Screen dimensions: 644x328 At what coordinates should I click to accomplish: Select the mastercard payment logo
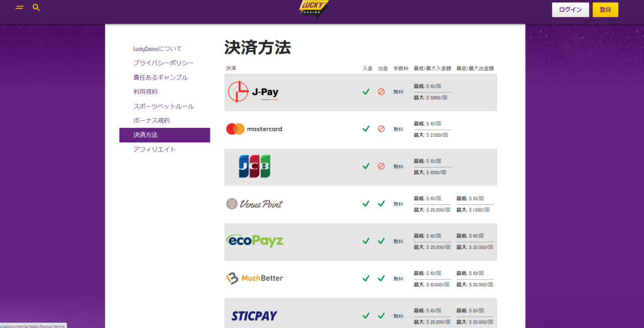click(x=255, y=129)
